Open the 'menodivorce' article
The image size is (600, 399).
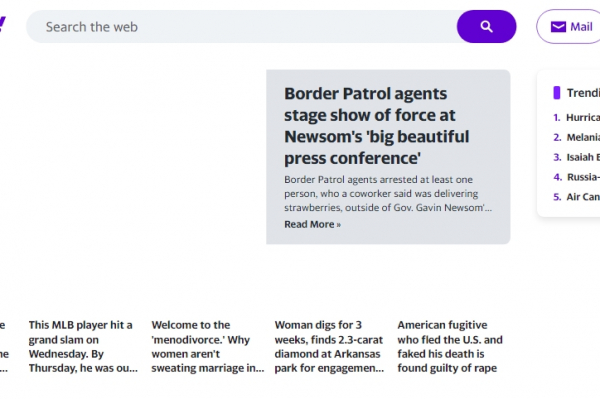208,346
